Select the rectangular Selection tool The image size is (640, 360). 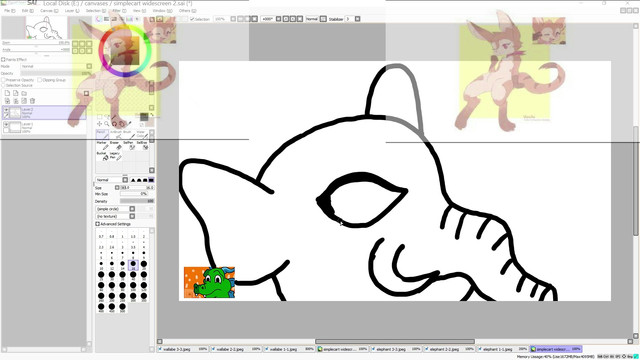coord(99,117)
